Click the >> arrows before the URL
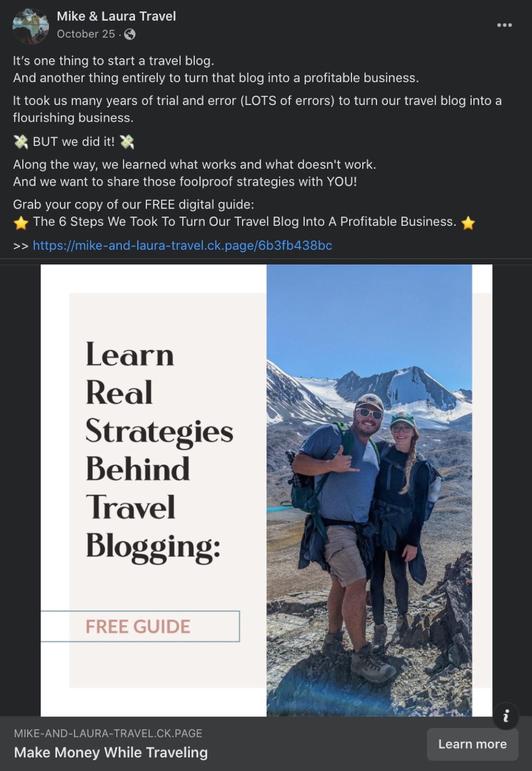 (x=21, y=246)
